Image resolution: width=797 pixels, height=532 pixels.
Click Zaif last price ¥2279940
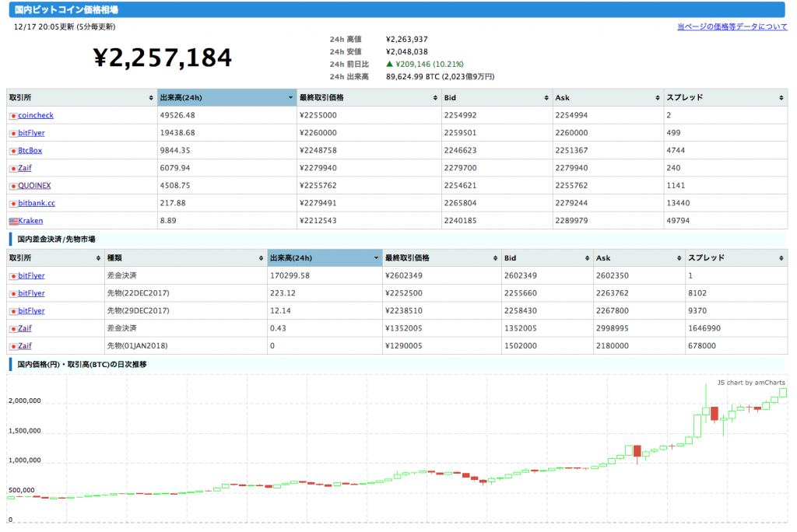[318, 168]
